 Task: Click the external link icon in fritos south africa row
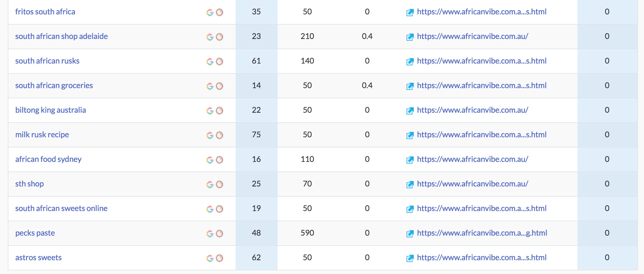[x=410, y=12]
